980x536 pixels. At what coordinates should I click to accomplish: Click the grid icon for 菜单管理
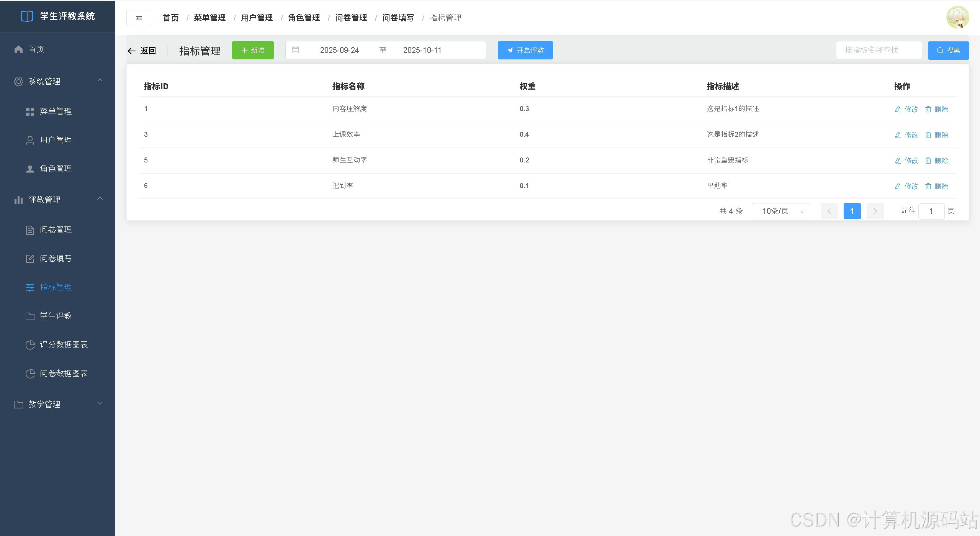[30, 111]
